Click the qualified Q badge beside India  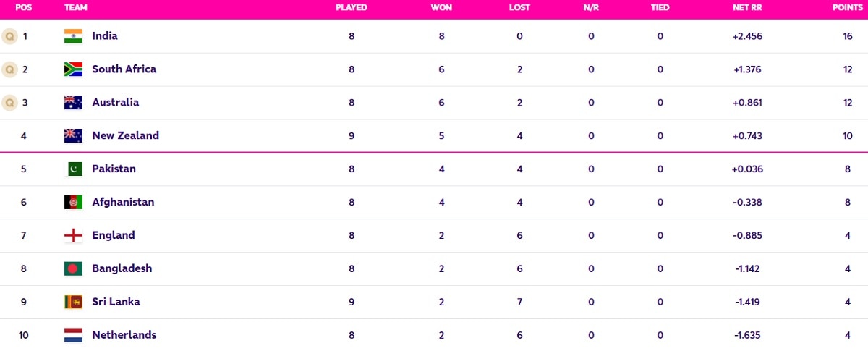(9, 36)
